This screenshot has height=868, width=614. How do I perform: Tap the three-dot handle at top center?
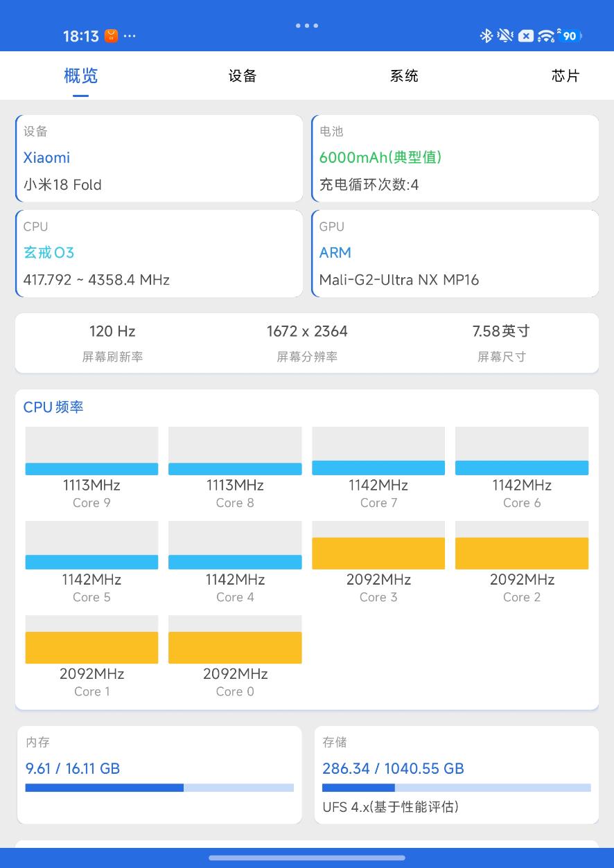307,26
